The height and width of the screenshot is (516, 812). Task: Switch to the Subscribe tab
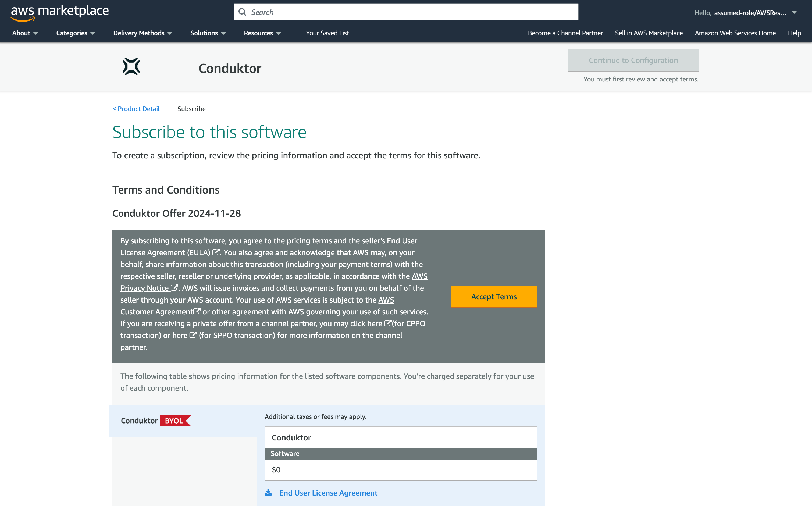191,109
